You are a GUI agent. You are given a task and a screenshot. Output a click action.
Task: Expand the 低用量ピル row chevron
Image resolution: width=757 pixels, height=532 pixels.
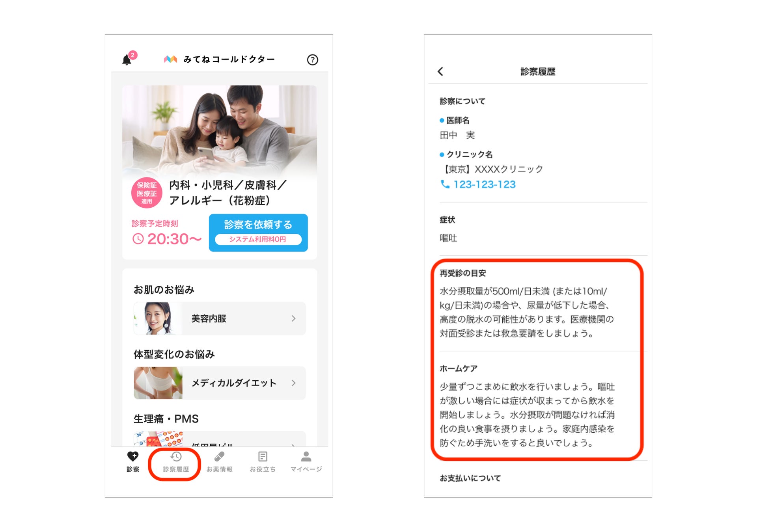(x=293, y=444)
